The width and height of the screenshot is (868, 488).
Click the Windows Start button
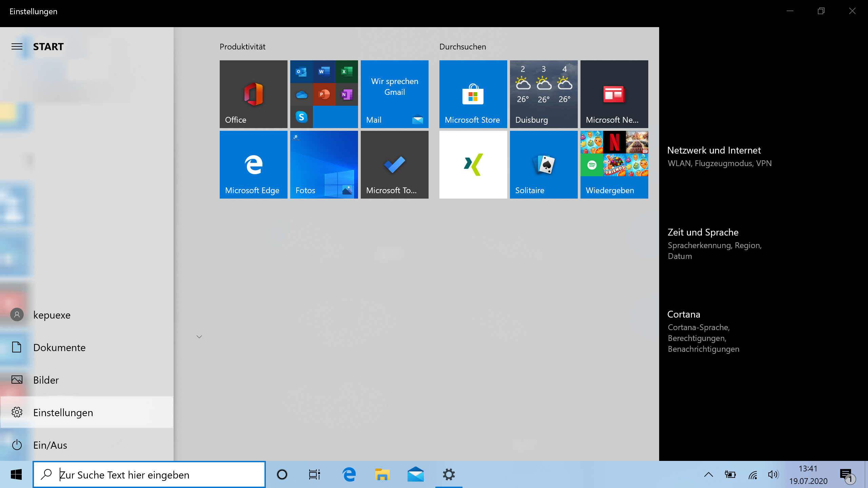(x=16, y=474)
